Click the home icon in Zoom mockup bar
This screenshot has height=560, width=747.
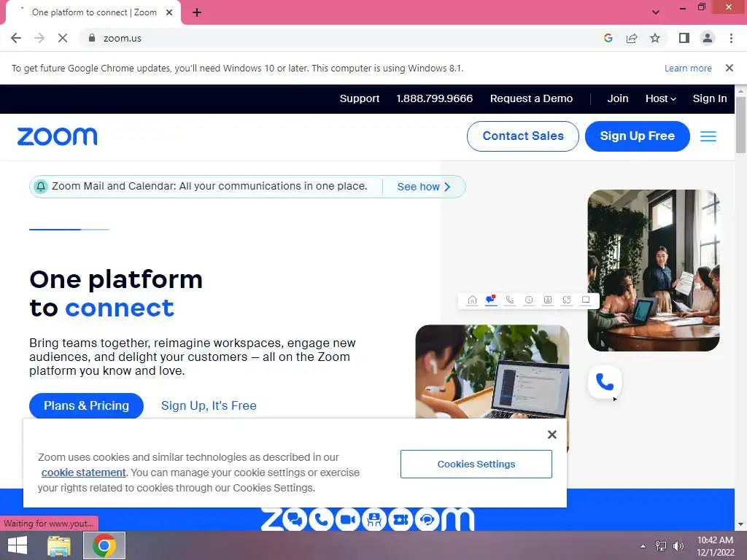pyautogui.click(x=472, y=300)
